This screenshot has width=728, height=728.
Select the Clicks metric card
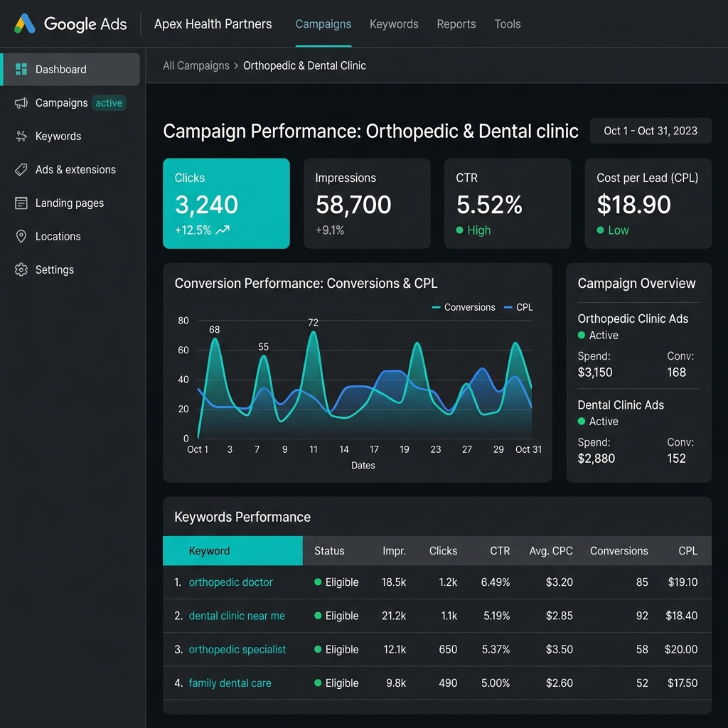coord(226,203)
